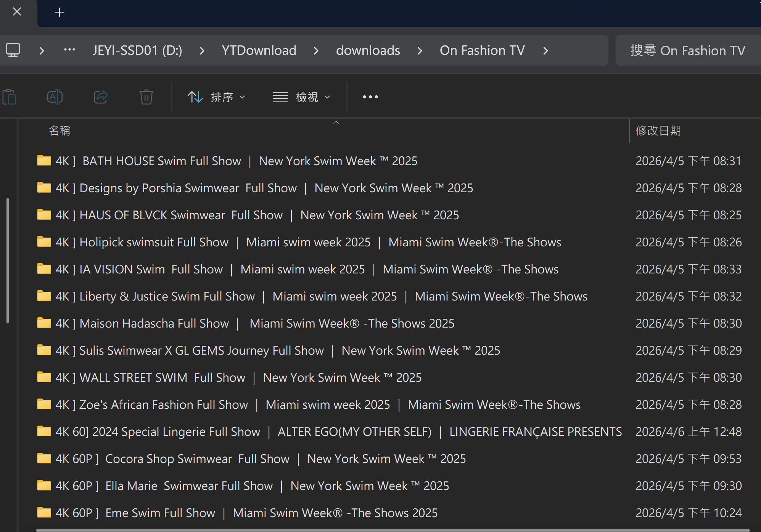Click folder icon of BATH HOUSE Swim item

pyautogui.click(x=44, y=161)
